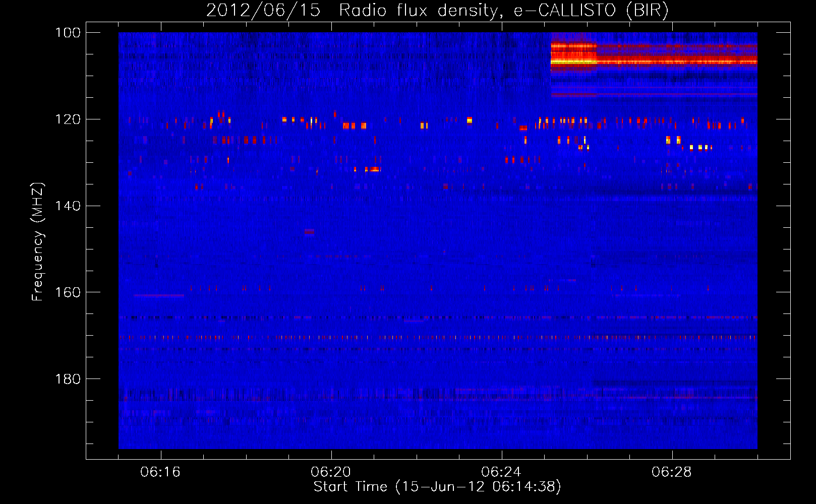
Task: Select the 140 frequency tick label
Action: pos(68,206)
